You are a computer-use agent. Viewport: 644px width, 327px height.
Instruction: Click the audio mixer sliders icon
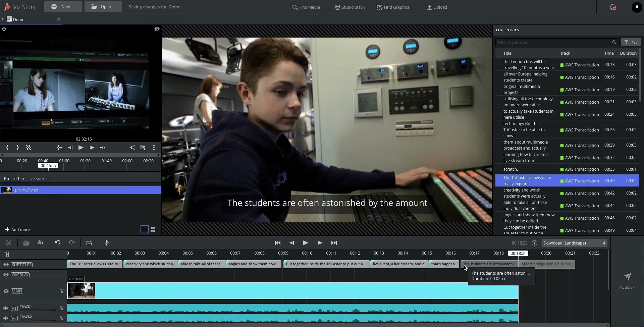(x=7, y=255)
